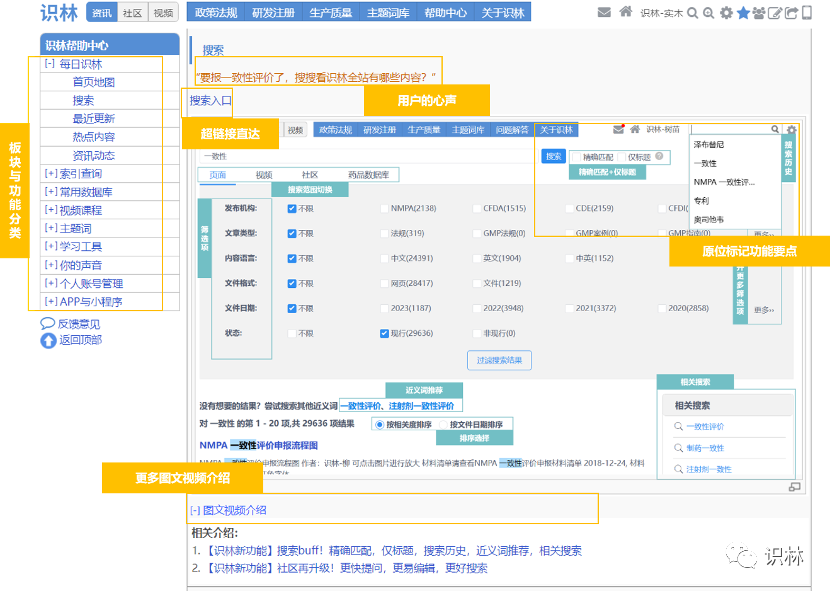
Task: Click the magnifier icon beside 制药一致性
Action: pyautogui.click(x=678, y=448)
